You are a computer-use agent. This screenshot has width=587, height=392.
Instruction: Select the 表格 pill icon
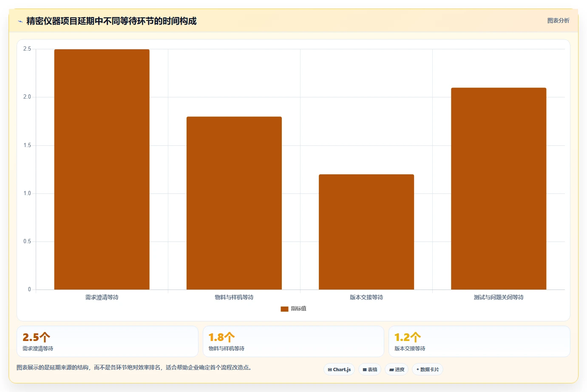[365, 370]
